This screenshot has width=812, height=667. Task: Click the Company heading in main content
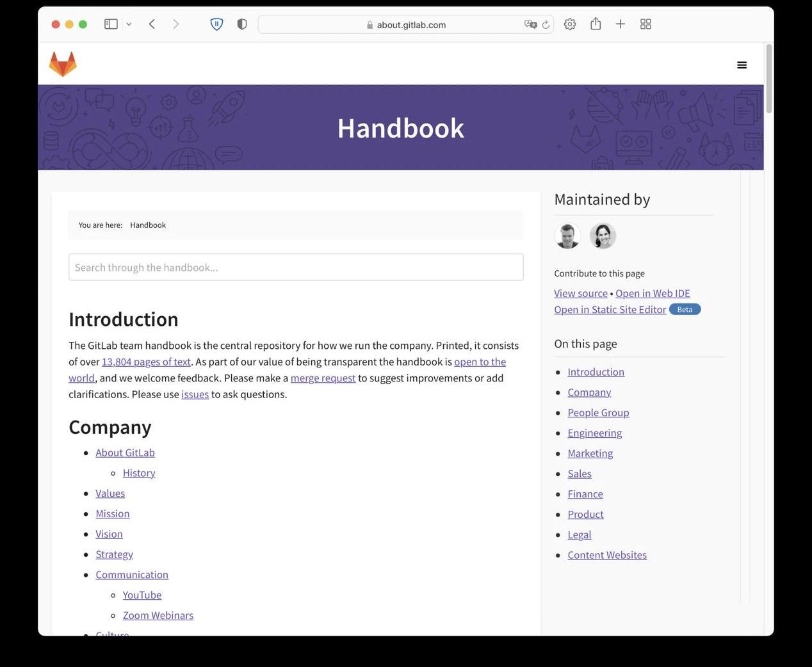click(x=110, y=427)
